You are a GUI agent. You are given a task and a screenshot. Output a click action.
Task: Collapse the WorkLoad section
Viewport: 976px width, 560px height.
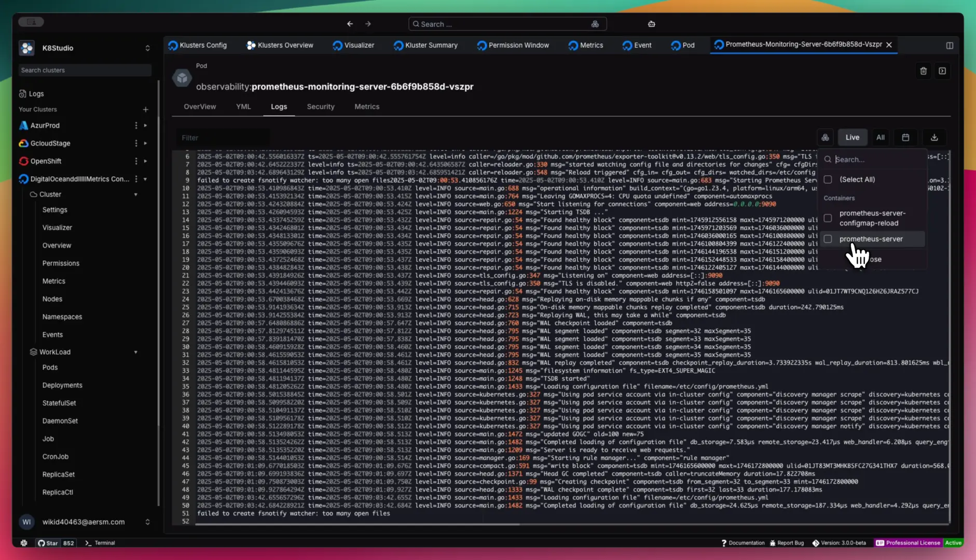pos(136,352)
